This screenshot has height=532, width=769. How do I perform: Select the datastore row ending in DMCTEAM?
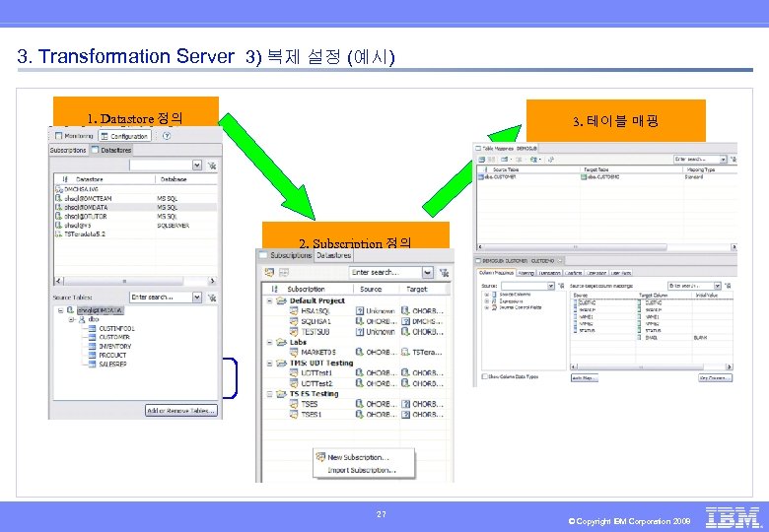pyautogui.click(x=135, y=198)
